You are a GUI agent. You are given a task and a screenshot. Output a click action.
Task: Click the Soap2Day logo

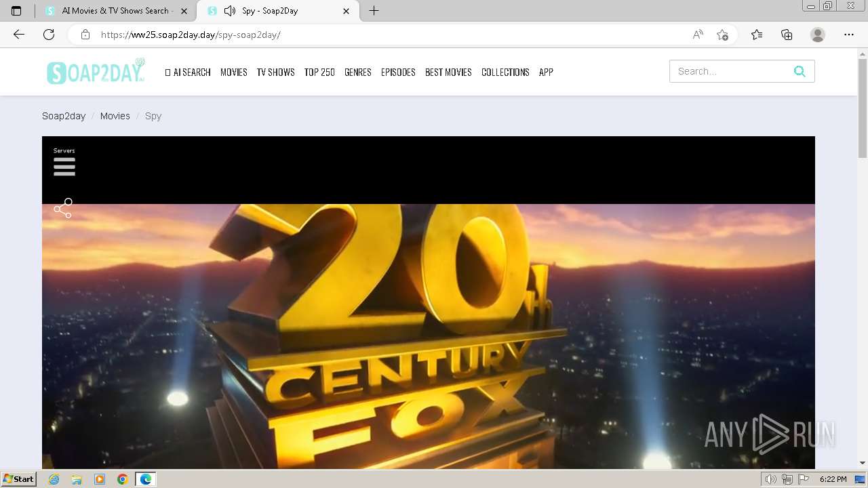[x=96, y=71]
